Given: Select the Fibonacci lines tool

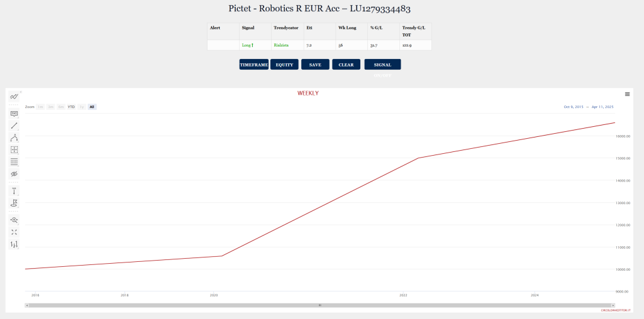Looking at the screenshot, I should tap(14, 161).
